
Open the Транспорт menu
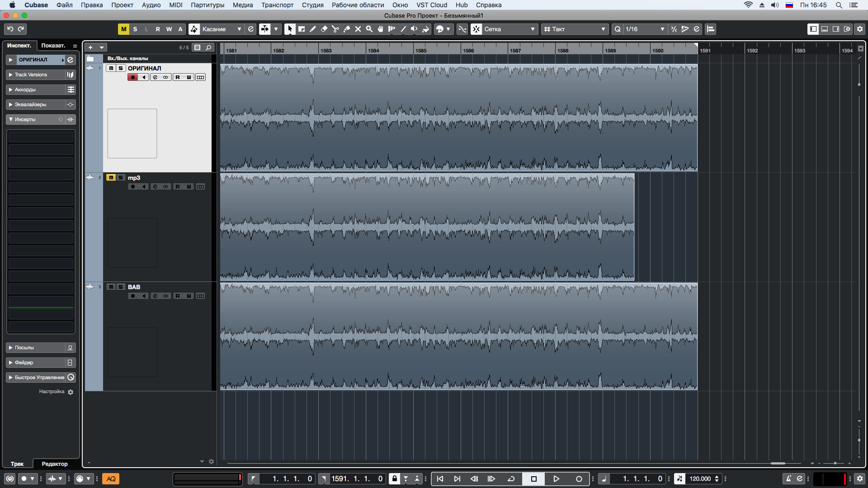[x=277, y=5]
